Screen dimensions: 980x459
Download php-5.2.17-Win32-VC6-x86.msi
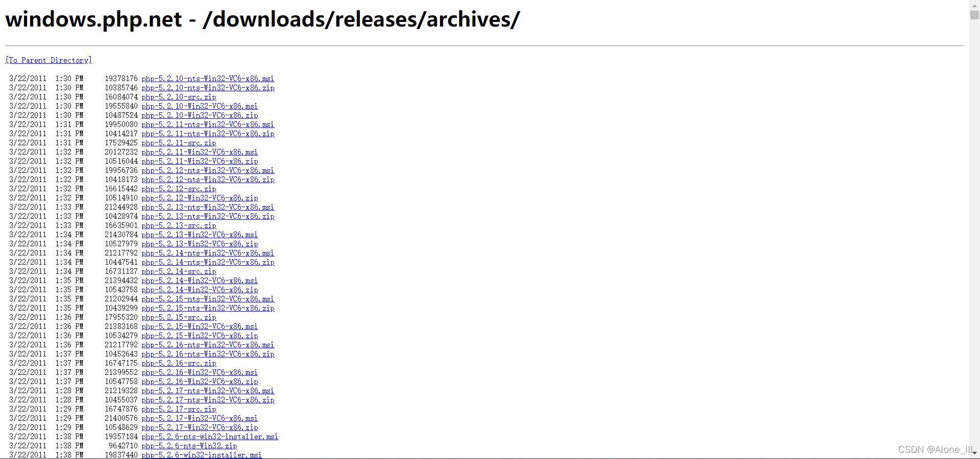pos(200,418)
